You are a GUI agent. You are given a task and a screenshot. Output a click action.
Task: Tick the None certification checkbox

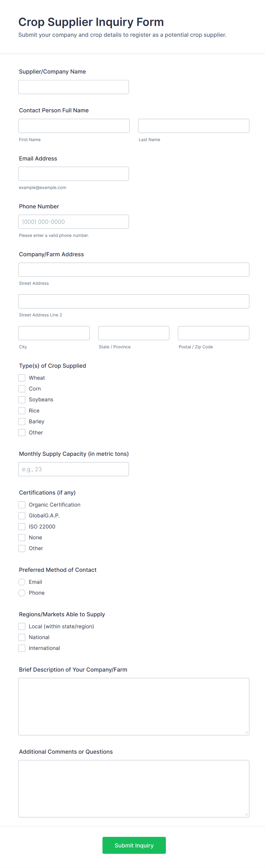(x=22, y=537)
